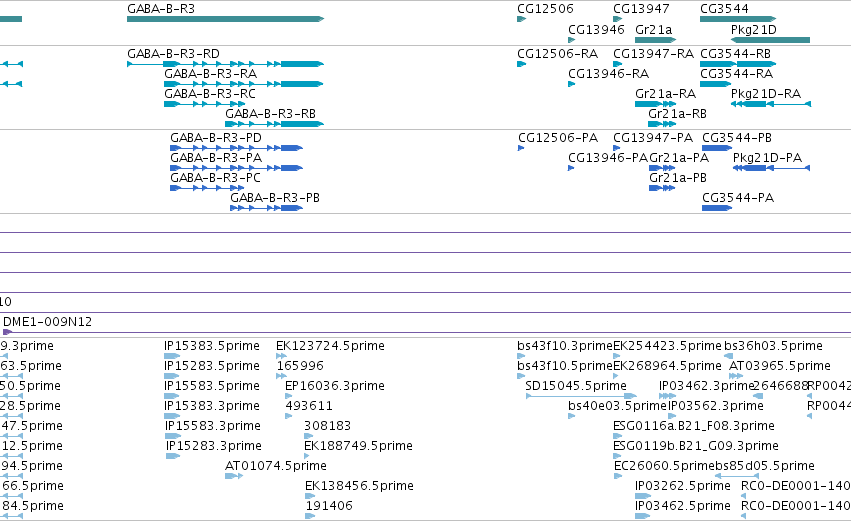Screen dimensions: 851x521
Task: Select protein Gr21a-PA
Action: [x=662, y=168]
